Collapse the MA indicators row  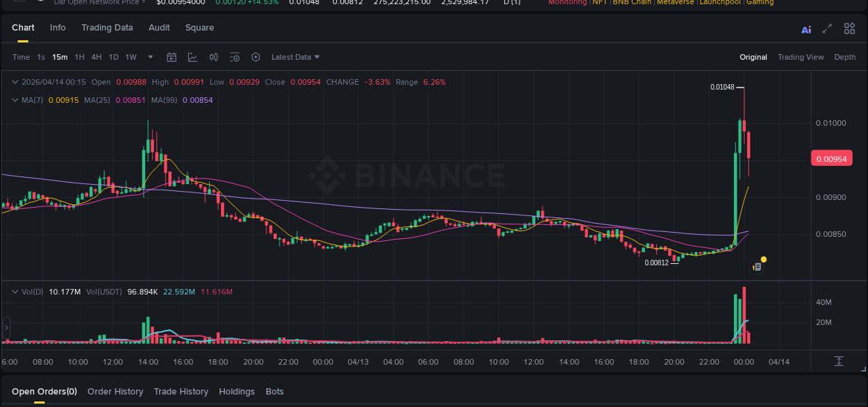14,99
